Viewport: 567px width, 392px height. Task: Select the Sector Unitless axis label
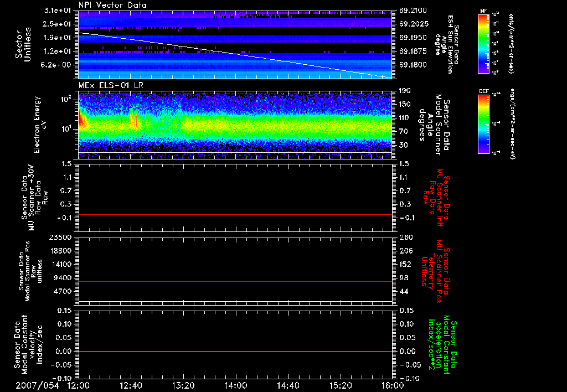(x=22, y=45)
